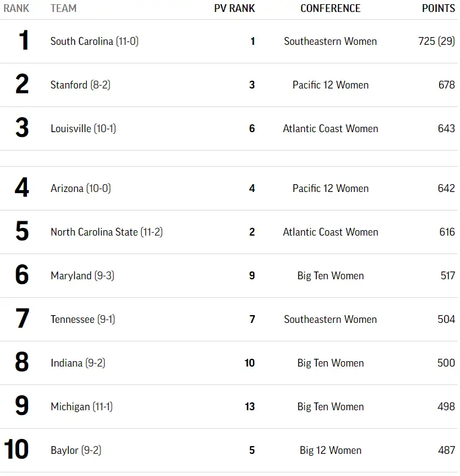Click North Carolina State (11-2) team name
Screen dimensions: 460x476
tap(106, 232)
